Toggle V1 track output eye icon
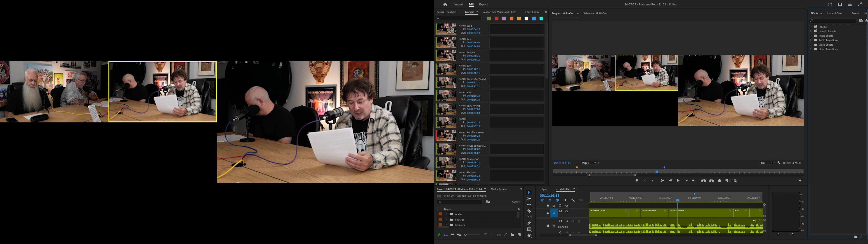The image size is (868, 244). 567,212
